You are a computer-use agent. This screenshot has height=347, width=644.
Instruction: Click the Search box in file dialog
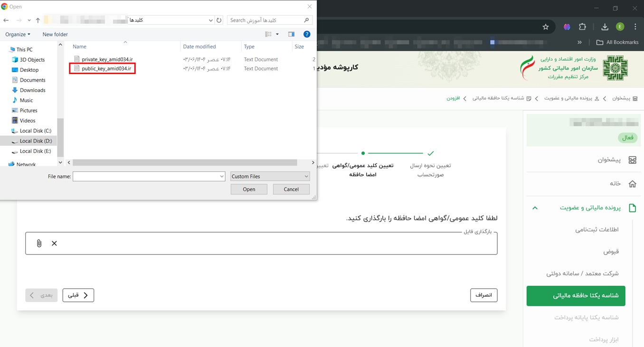[266, 20]
